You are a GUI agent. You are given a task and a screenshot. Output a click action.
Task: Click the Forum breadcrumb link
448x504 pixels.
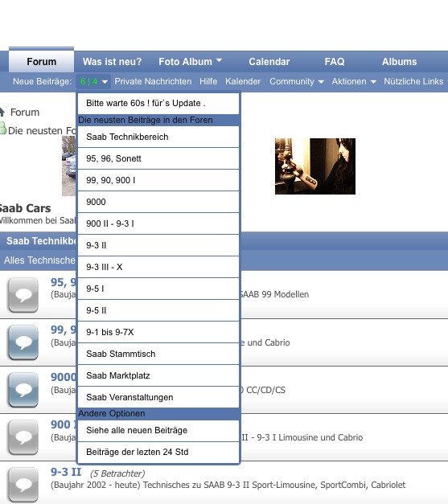click(x=25, y=113)
